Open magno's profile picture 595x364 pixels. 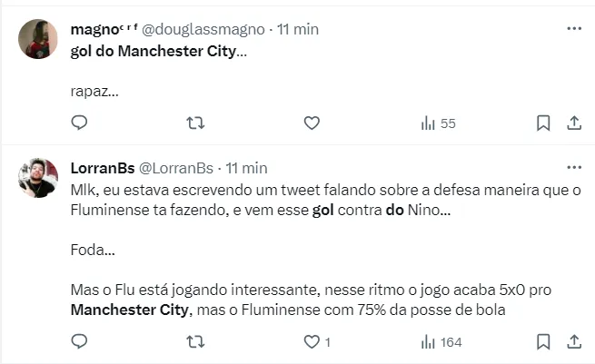[x=38, y=39]
